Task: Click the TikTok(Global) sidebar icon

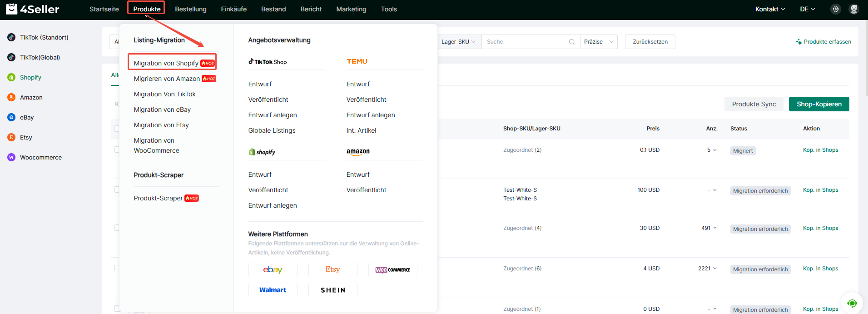Action: point(11,57)
